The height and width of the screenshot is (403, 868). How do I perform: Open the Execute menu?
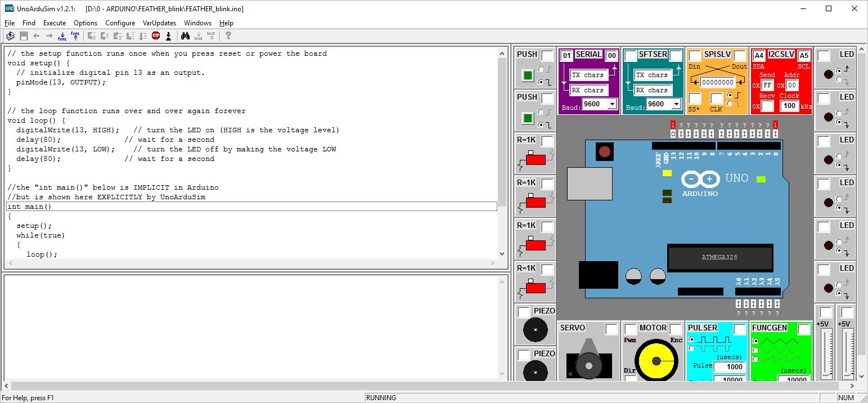(55, 23)
